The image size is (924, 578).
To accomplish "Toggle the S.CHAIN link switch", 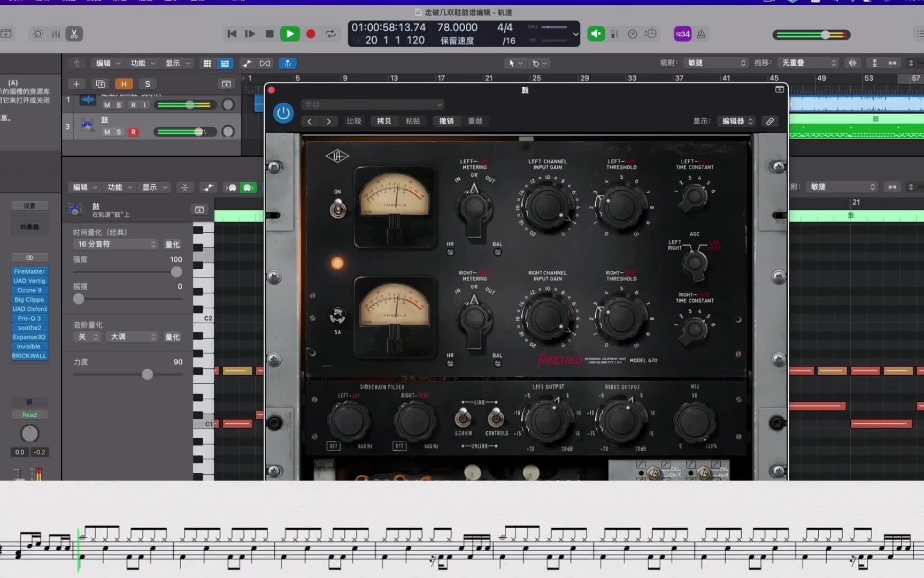I will pyautogui.click(x=463, y=417).
